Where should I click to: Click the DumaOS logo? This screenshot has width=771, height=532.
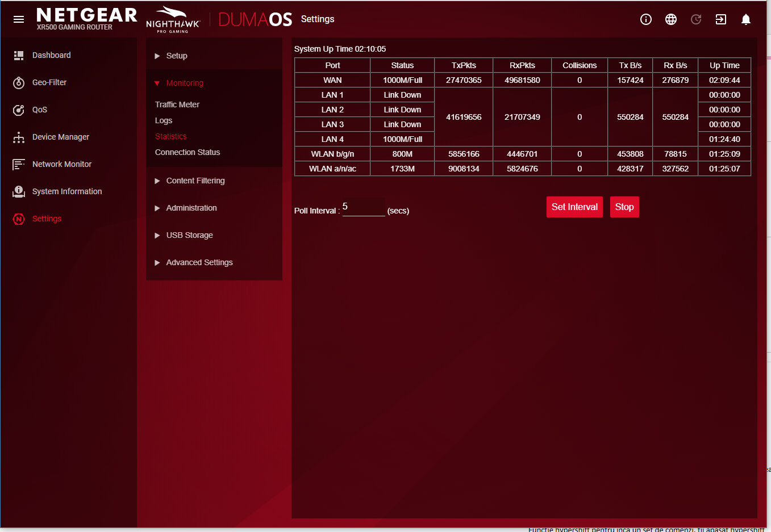[255, 19]
